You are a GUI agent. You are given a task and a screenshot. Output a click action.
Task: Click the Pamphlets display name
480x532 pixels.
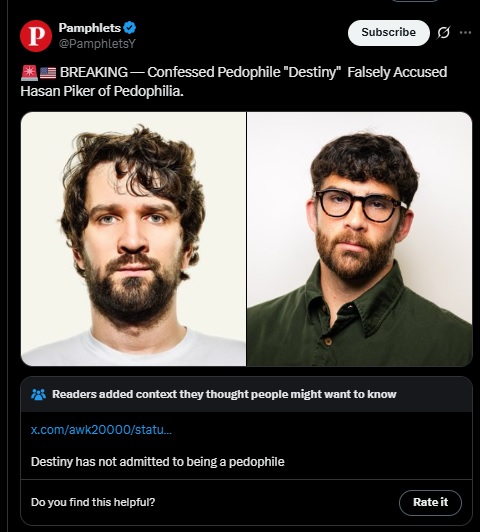click(90, 28)
